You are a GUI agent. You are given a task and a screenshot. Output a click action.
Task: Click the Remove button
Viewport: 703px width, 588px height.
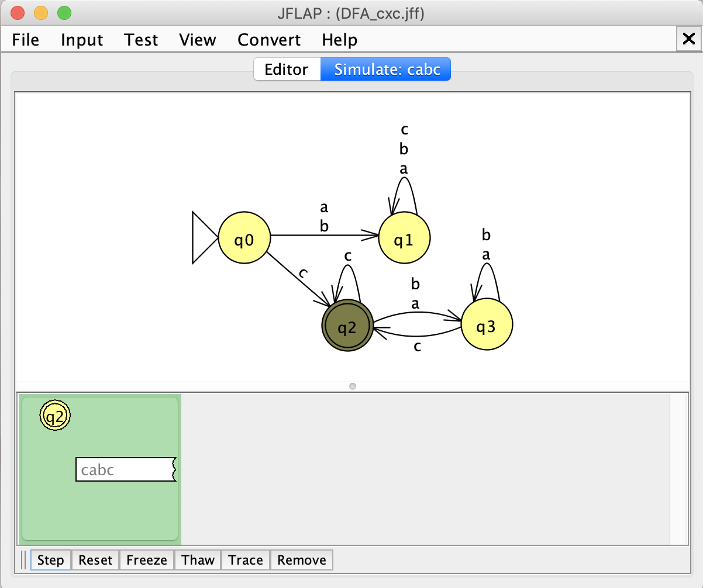tap(302, 560)
